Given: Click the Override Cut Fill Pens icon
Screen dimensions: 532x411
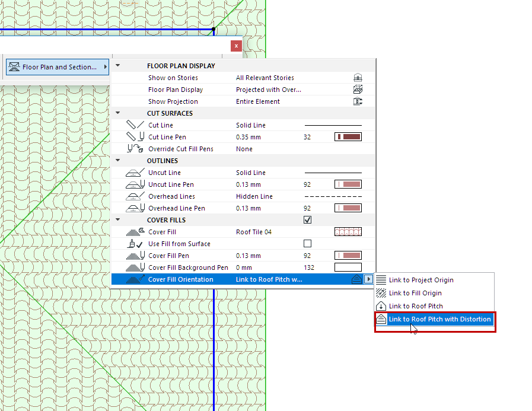Looking at the screenshot, I should [135, 149].
